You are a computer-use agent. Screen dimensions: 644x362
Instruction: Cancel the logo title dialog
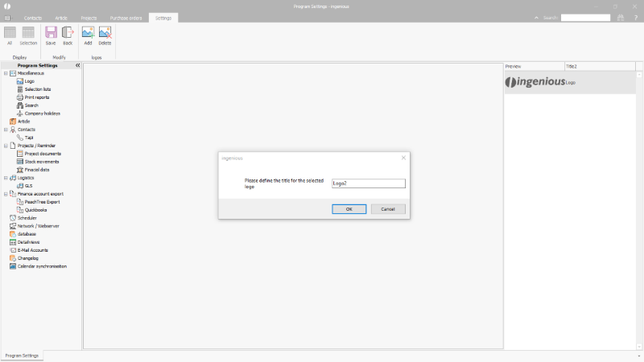tap(388, 209)
